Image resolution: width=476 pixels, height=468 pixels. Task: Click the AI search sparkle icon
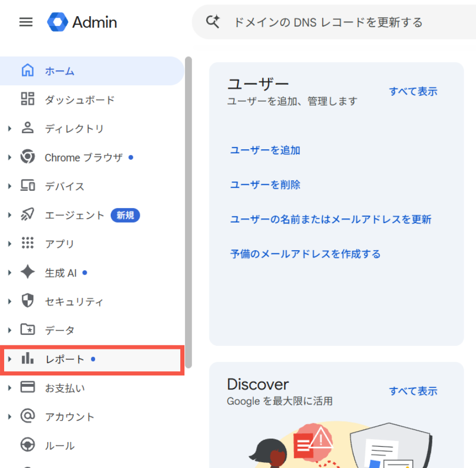point(213,22)
